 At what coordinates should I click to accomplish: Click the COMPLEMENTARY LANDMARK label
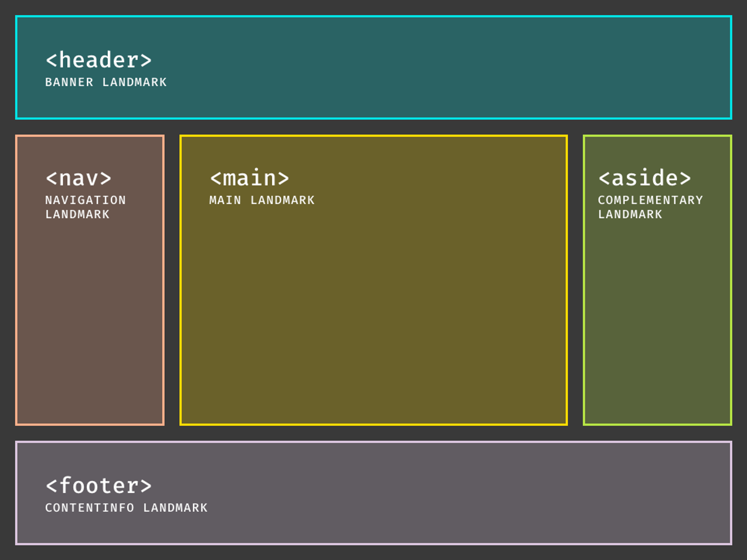[650, 207]
